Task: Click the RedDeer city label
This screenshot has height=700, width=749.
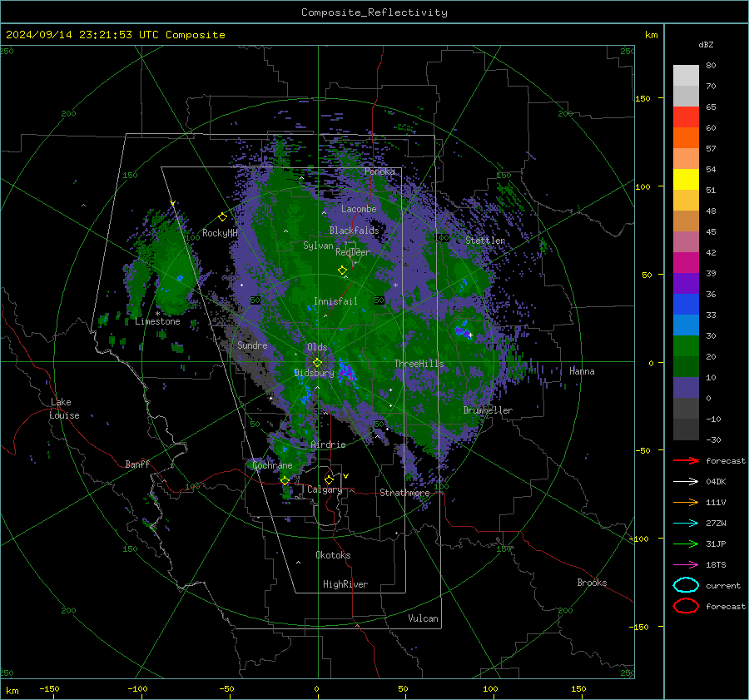Action: point(353,252)
